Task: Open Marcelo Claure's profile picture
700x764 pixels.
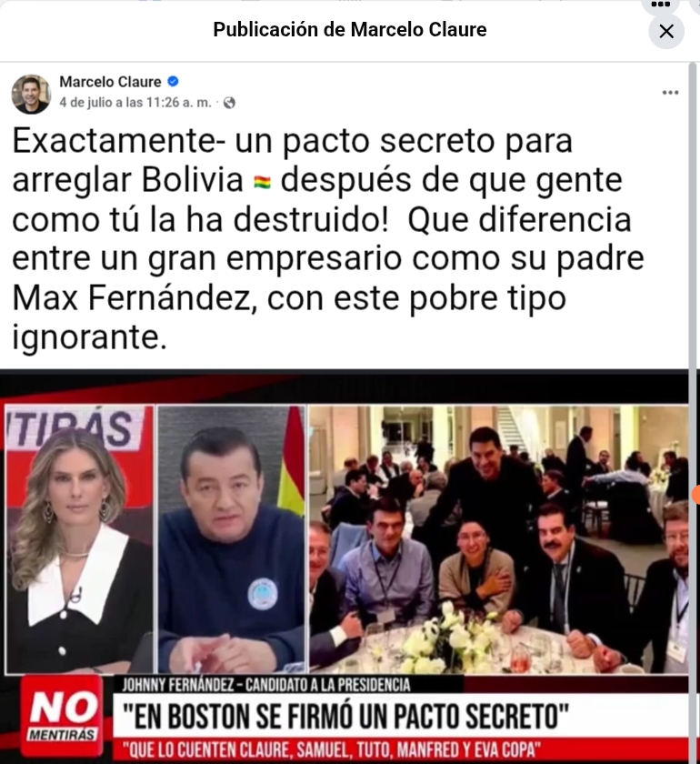Action: point(31,94)
